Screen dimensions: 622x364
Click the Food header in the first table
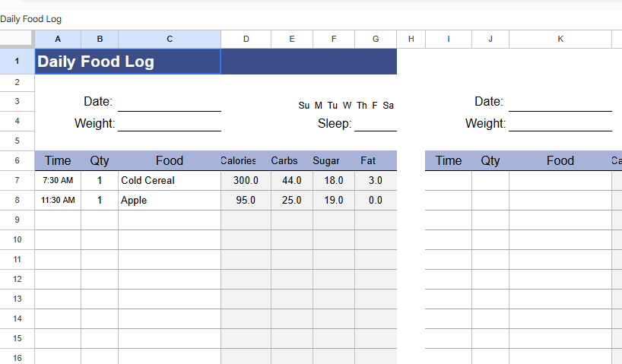pyautogui.click(x=170, y=160)
